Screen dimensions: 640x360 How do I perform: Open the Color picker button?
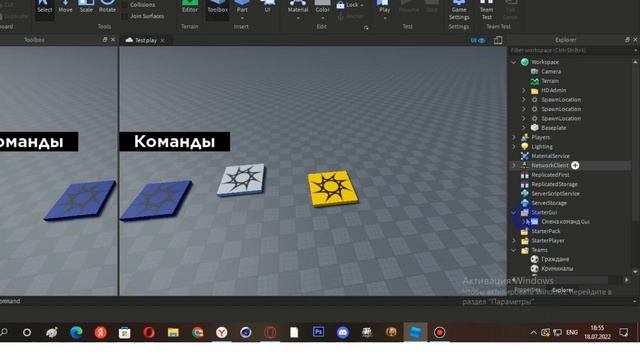[x=322, y=6]
